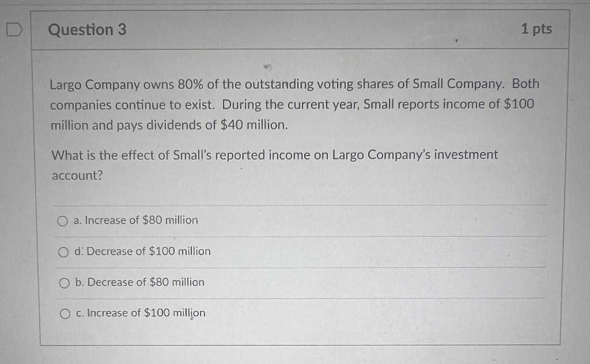Select the radio button for option b
590x364 pixels.
(x=63, y=282)
